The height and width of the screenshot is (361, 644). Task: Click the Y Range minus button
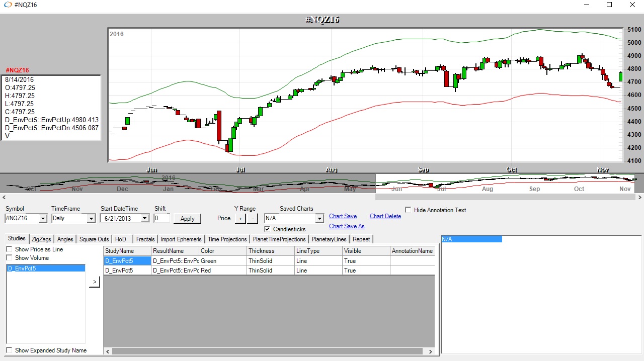pos(253,219)
